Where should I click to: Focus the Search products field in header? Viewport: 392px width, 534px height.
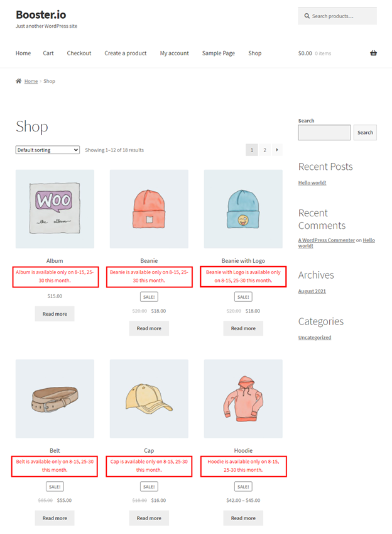pos(337,16)
